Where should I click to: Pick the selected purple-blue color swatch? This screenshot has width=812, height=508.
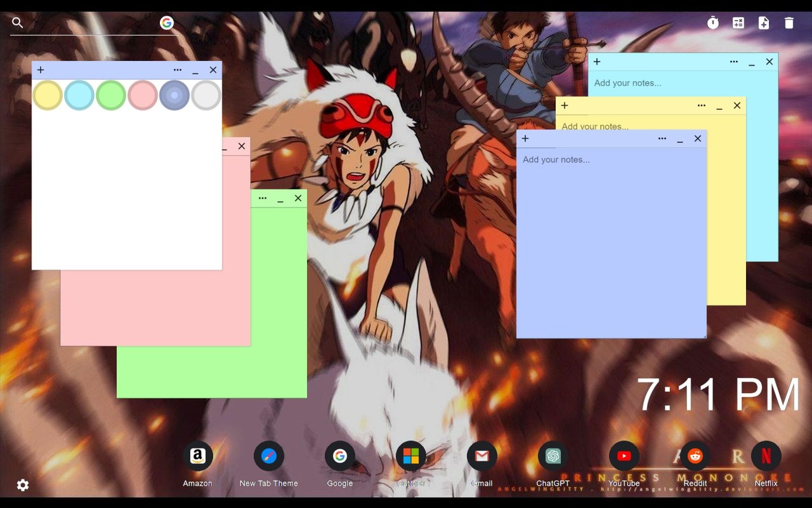coord(174,95)
